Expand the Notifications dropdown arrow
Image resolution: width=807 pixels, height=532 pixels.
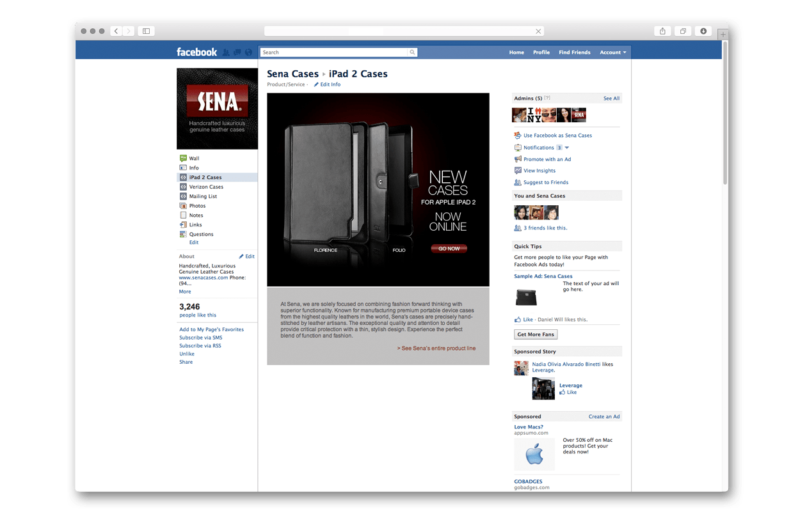tap(567, 148)
